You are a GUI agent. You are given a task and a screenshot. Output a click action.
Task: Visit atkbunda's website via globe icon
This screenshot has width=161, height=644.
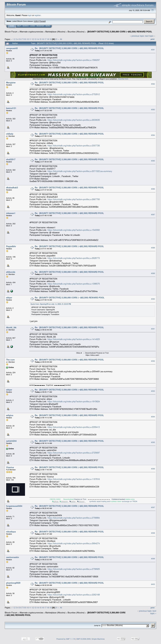11,291
